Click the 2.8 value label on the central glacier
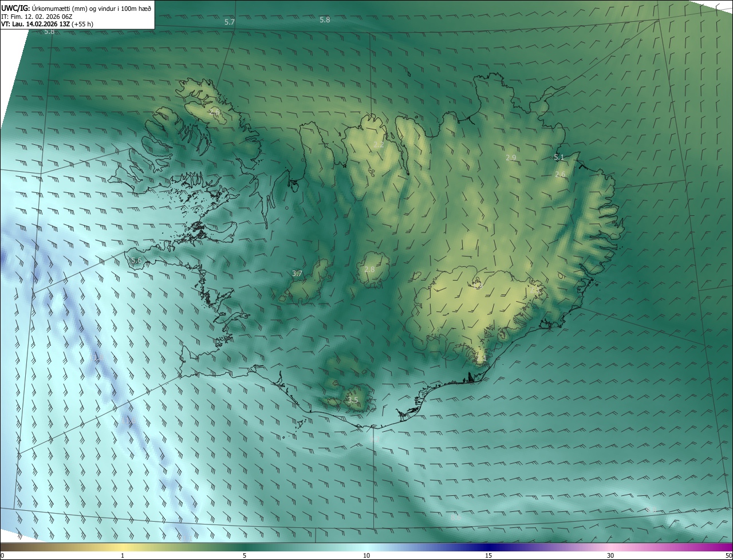This screenshot has height=560, width=733. (x=369, y=269)
